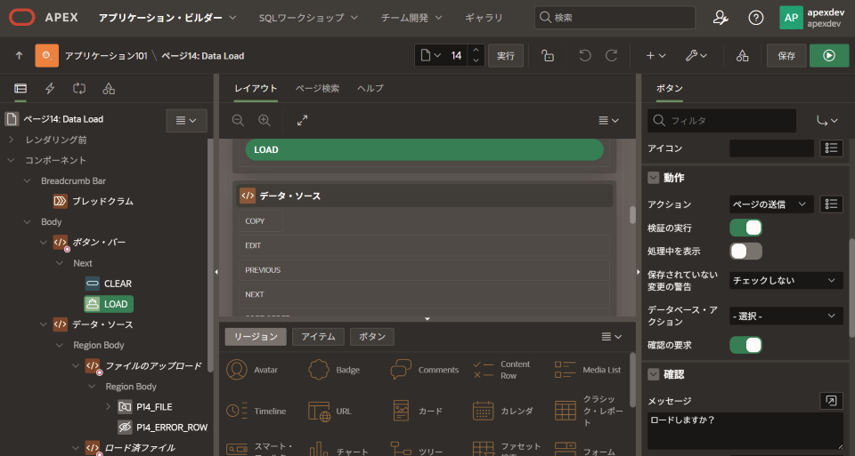The height and width of the screenshot is (456, 855).
Task: Switch to ヘルプ tab
Action: click(x=370, y=88)
